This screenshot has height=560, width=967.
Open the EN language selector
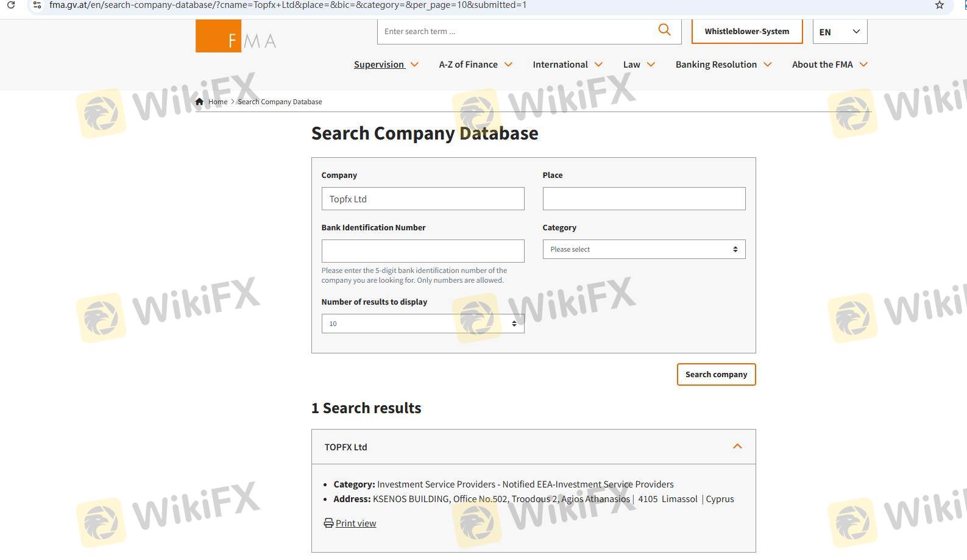pos(839,32)
